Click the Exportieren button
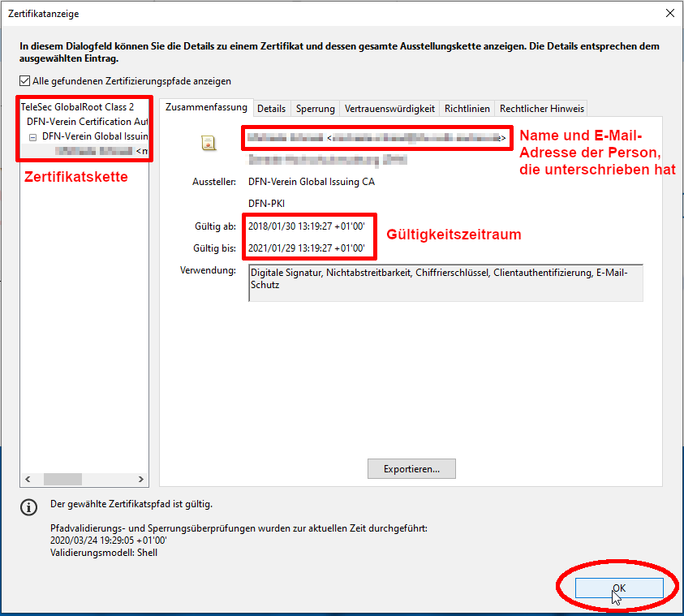Viewport: 684px width, 616px height. (411, 469)
